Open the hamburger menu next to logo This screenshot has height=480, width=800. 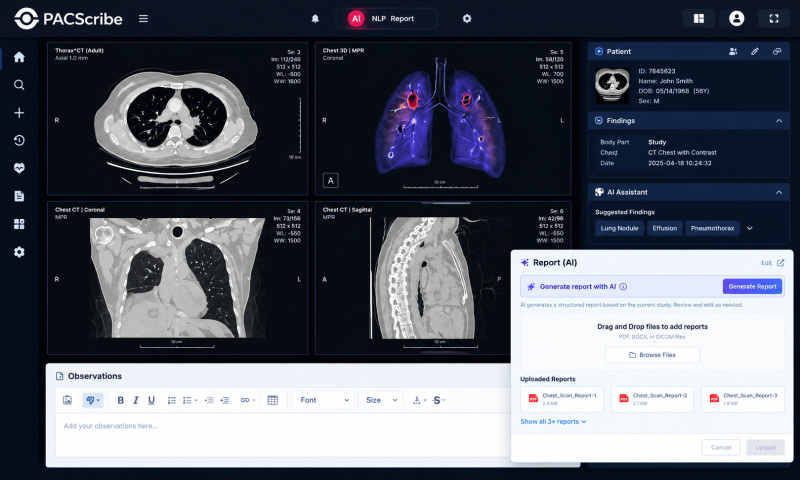coord(143,18)
